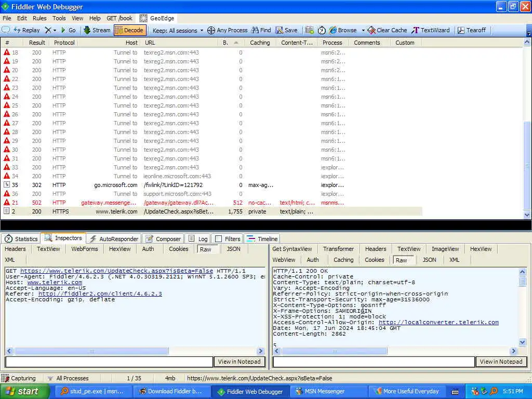Open the fiddler2.com Referer link

pyautogui.click(x=100, y=294)
